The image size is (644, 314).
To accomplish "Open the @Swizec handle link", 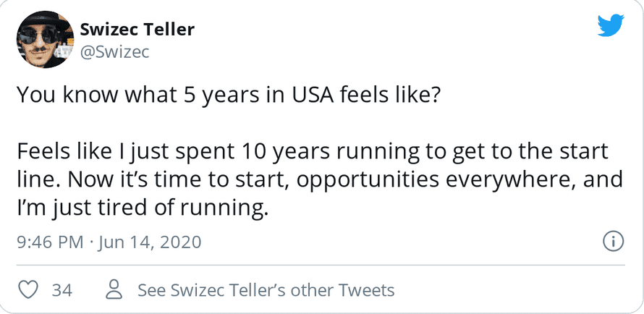I will (113, 52).
